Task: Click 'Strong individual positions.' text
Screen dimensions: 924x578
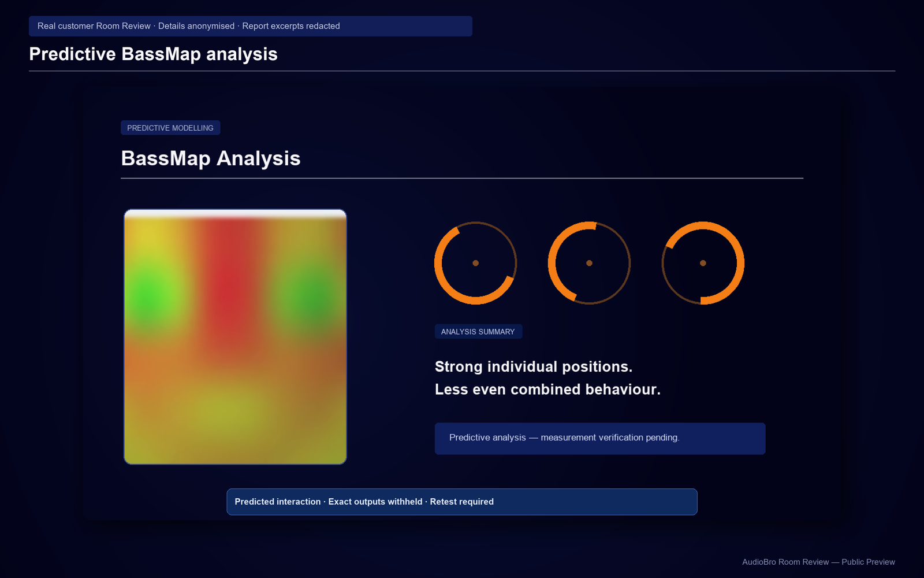Action: tap(534, 367)
